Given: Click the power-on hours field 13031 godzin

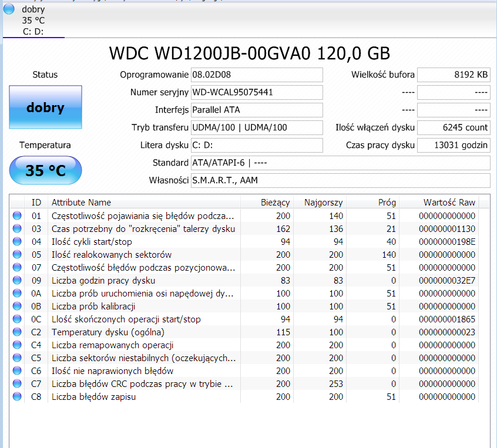Looking at the screenshot, I should [454, 145].
